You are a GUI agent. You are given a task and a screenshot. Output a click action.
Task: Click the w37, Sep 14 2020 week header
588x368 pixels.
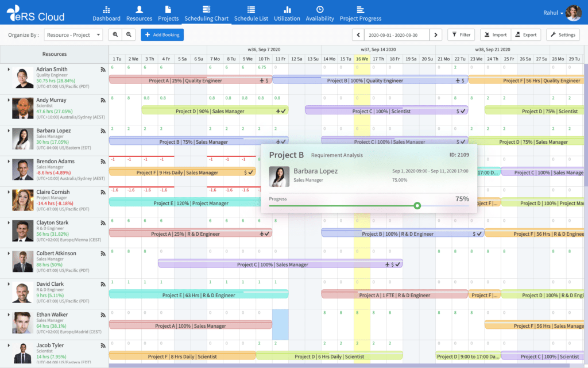point(378,49)
